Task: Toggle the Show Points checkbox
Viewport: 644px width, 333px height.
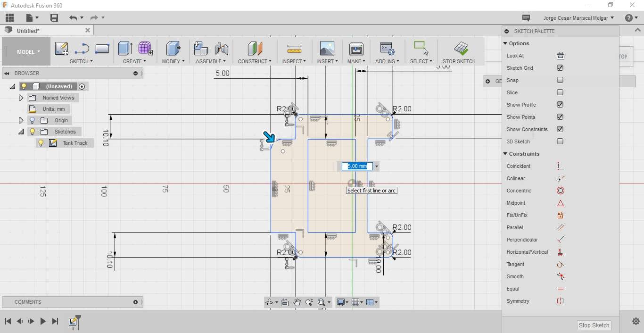Action: [560, 117]
